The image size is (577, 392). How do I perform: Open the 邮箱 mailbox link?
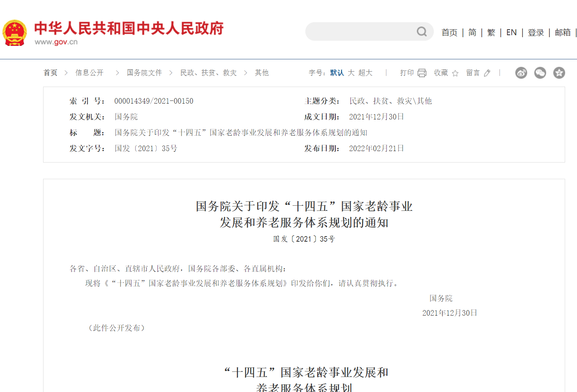click(563, 32)
